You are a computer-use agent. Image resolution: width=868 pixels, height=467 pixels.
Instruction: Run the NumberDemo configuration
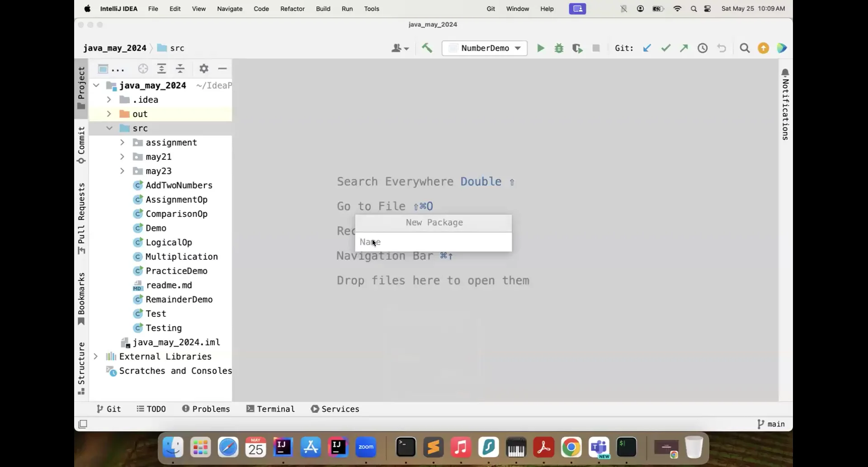point(540,48)
